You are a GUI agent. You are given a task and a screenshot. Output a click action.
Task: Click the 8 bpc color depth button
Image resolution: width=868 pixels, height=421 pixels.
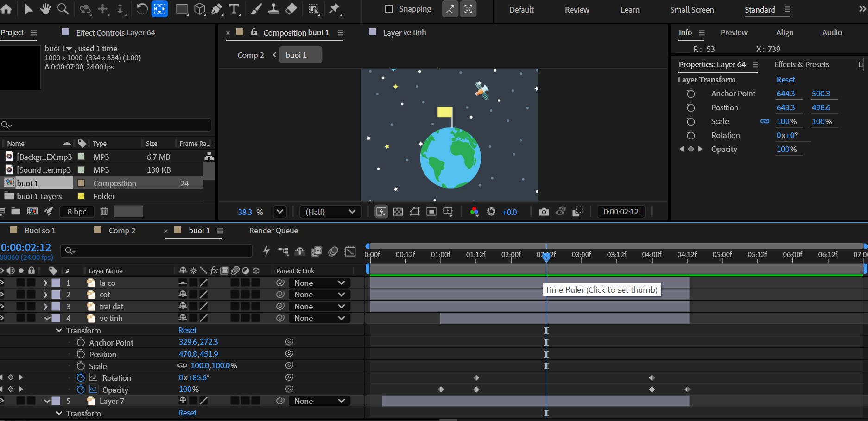77,212
